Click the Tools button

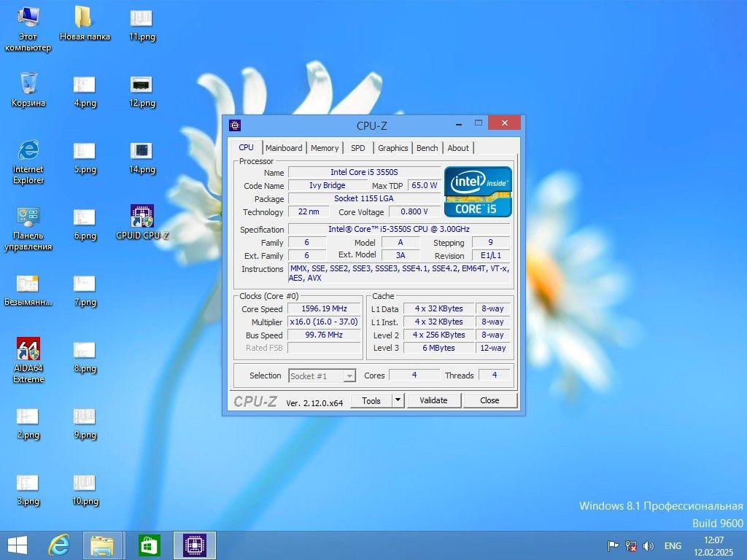(x=371, y=400)
